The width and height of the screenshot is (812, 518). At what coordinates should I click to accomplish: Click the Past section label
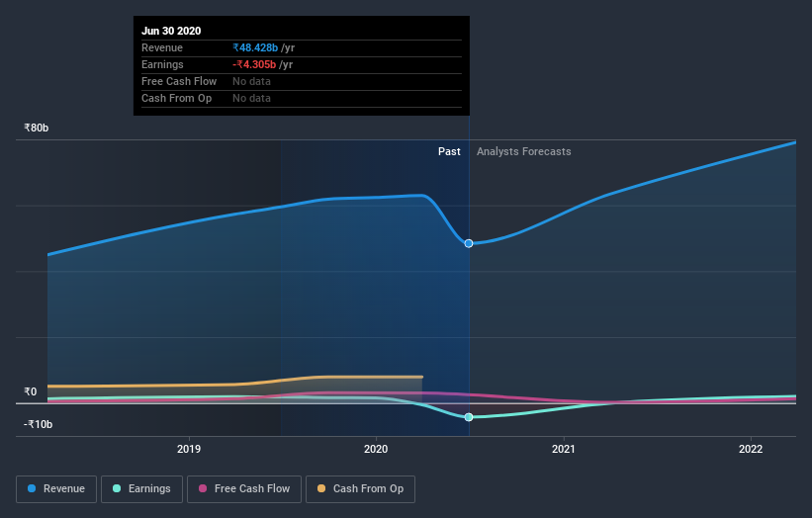[x=449, y=151]
